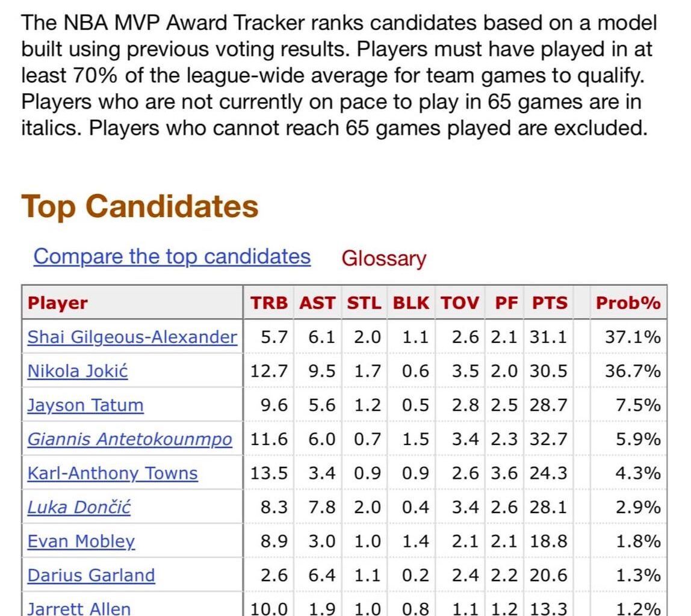
Task: Sort the table by AST column
Action: click(317, 303)
